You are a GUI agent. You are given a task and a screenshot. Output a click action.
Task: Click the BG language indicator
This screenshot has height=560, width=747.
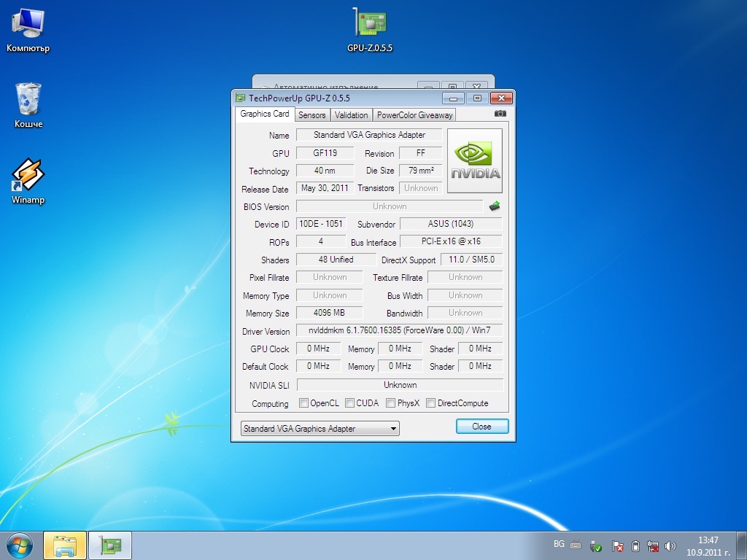(559, 544)
